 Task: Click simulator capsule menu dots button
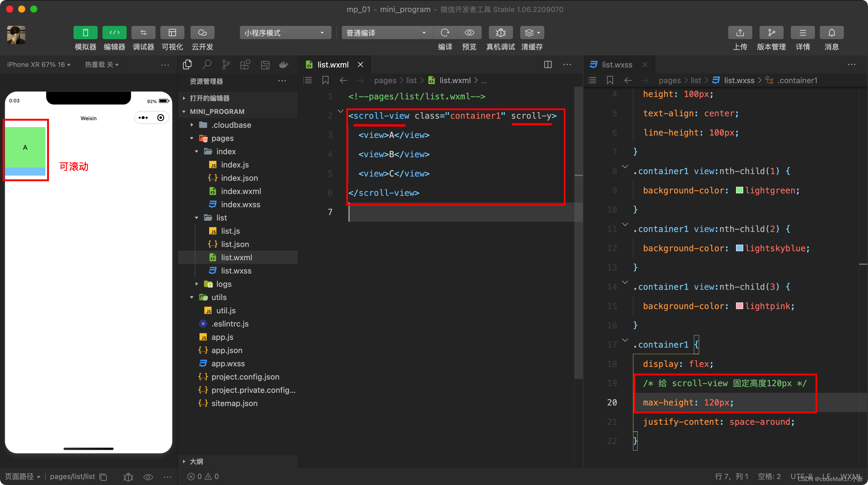(x=143, y=117)
